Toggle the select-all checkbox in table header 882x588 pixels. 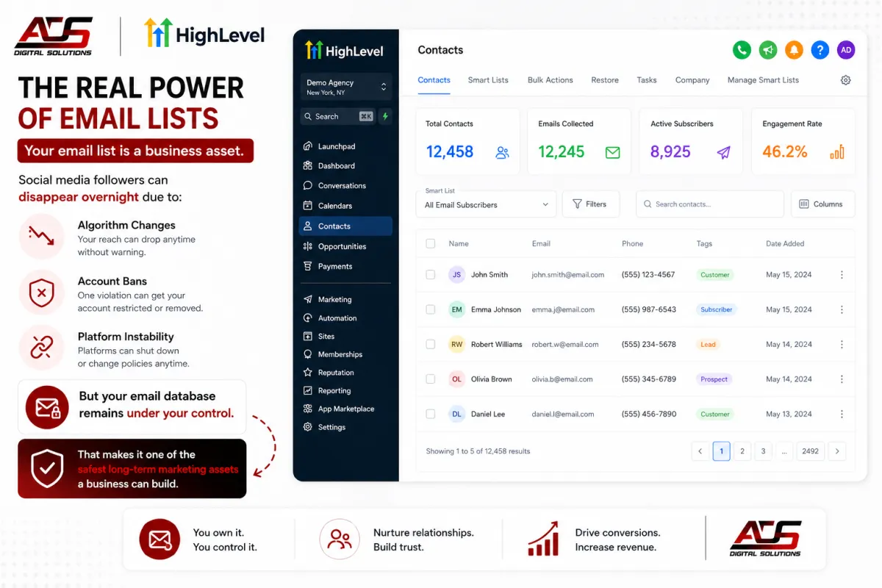[431, 243]
